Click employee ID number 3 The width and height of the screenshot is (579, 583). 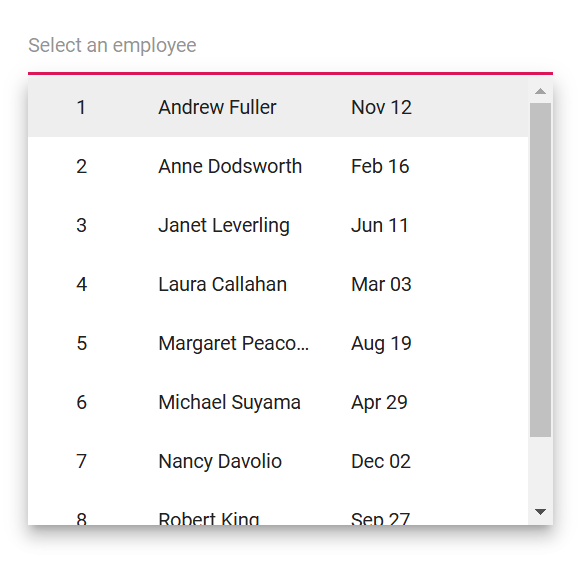point(81,225)
